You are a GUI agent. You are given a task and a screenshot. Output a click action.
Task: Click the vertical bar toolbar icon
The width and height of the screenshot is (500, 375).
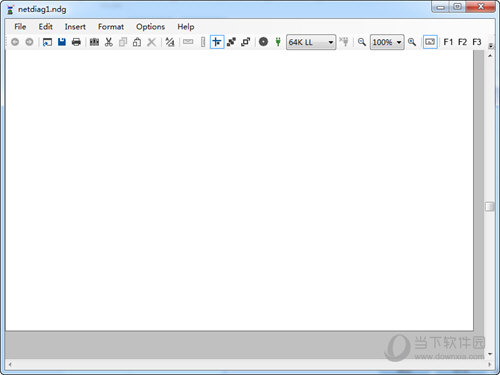pyautogui.click(x=203, y=42)
